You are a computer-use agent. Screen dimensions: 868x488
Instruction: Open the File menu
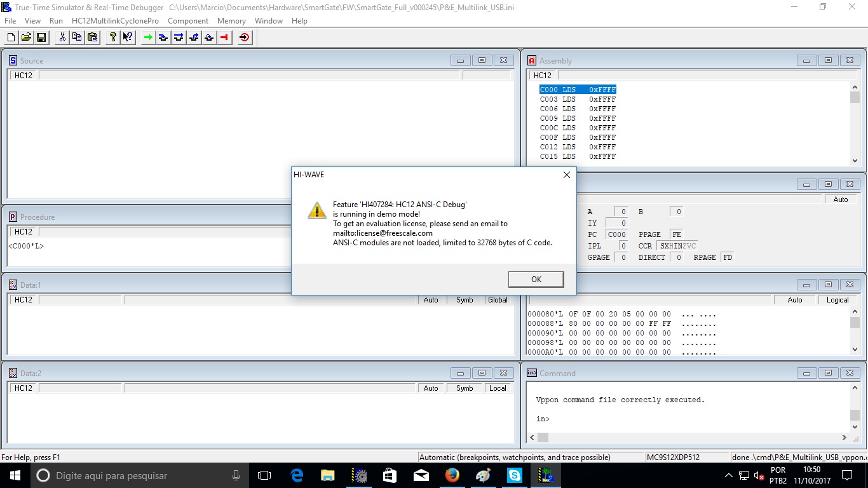(x=10, y=21)
